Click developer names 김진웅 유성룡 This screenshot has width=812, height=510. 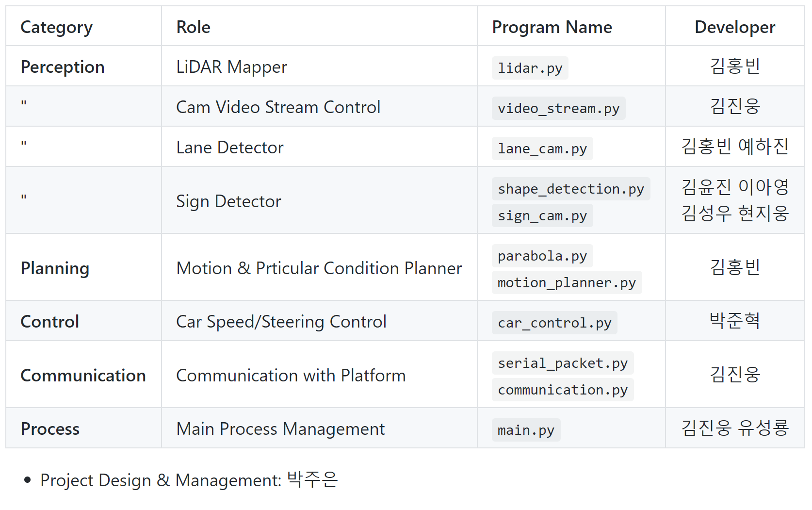point(735,428)
